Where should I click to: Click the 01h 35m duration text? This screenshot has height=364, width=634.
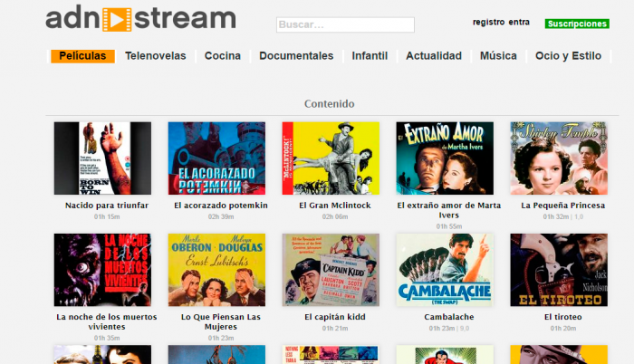click(107, 338)
